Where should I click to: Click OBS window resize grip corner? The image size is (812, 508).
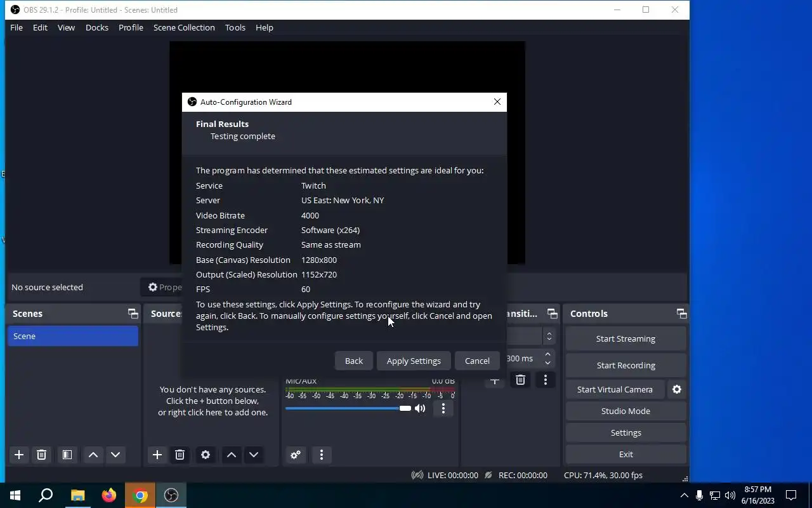685,479
